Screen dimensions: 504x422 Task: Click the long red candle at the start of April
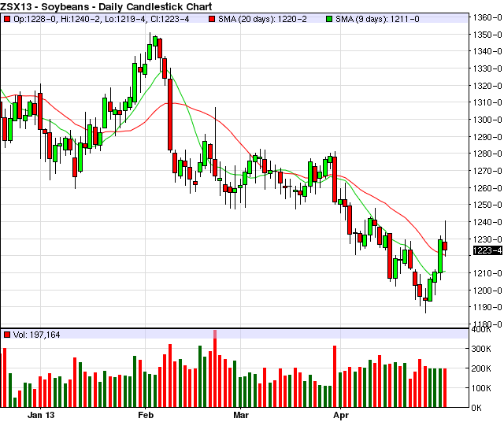click(335, 180)
